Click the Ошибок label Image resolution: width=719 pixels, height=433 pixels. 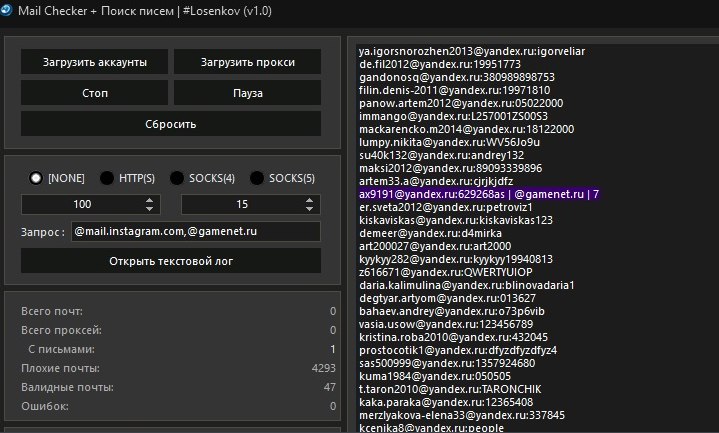(45, 406)
